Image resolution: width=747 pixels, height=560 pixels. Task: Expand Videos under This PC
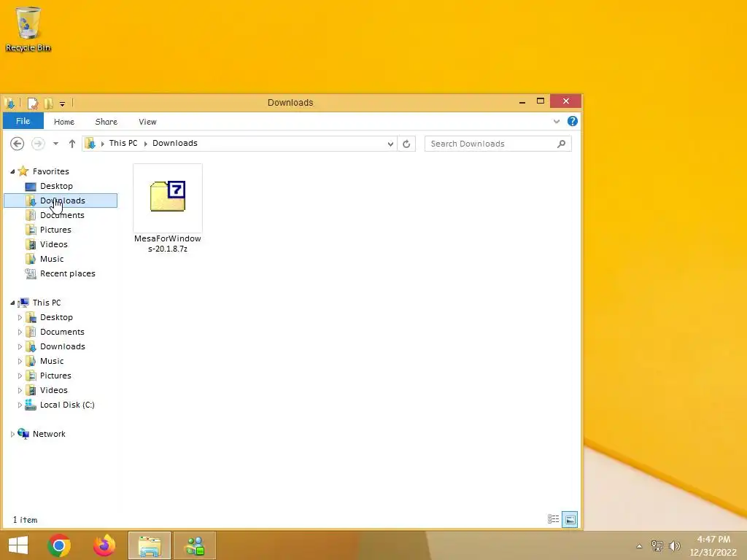[x=20, y=391]
